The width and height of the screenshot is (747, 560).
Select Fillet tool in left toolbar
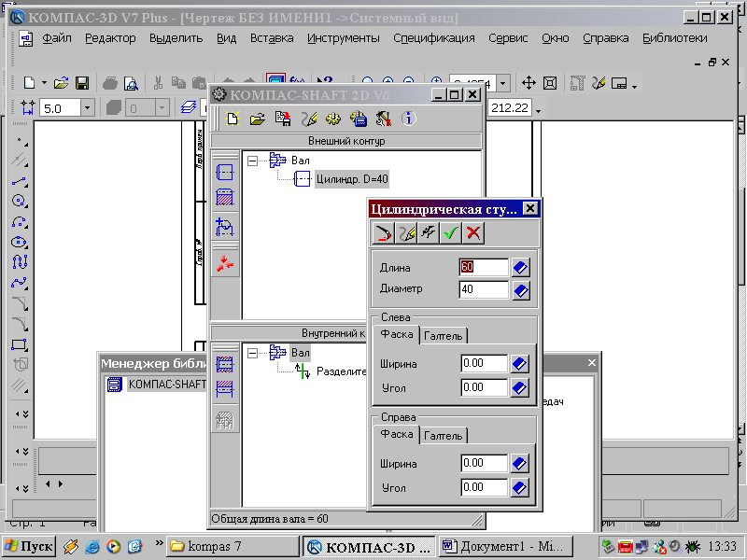tap(20, 324)
